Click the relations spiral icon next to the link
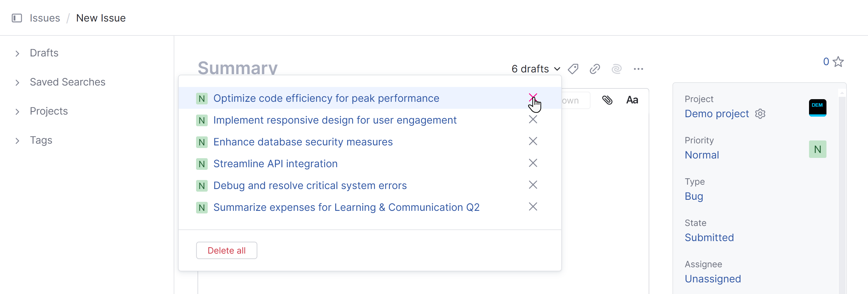868x294 pixels. [617, 69]
